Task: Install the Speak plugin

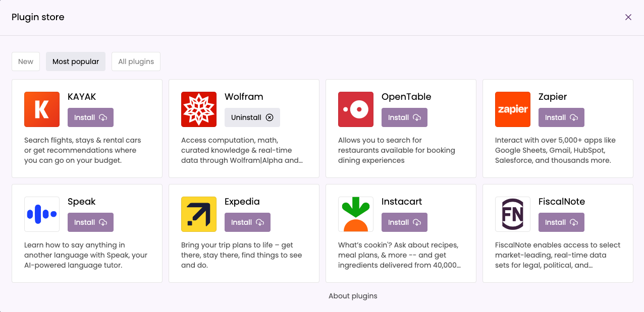Action: click(90, 222)
